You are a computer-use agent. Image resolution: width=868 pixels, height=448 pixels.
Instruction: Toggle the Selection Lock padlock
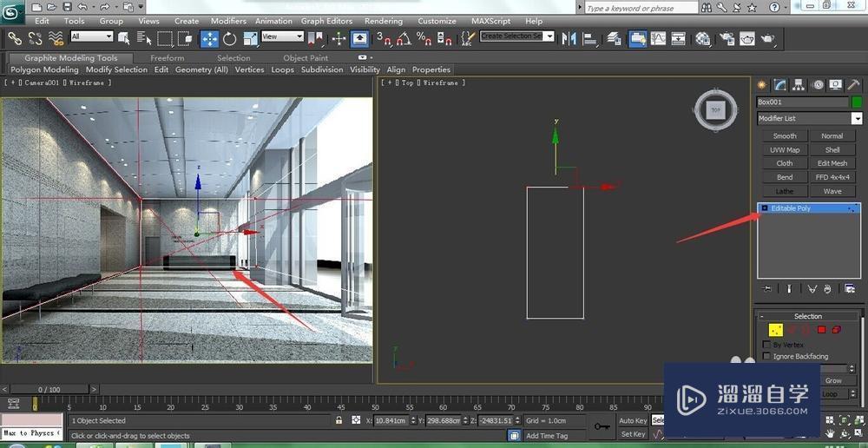click(339, 420)
